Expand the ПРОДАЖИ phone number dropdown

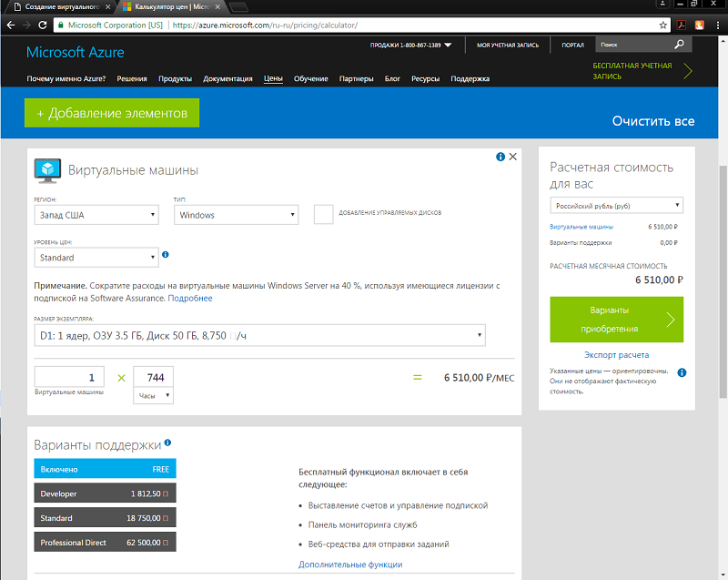coord(411,45)
